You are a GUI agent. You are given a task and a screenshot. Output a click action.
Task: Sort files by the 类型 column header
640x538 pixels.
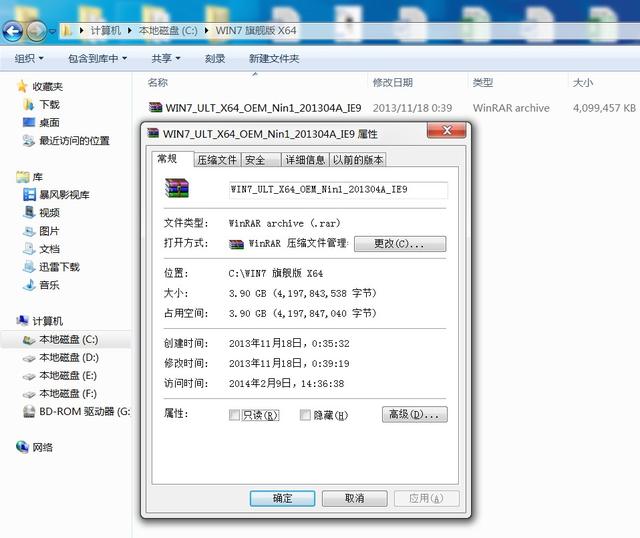click(x=483, y=82)
